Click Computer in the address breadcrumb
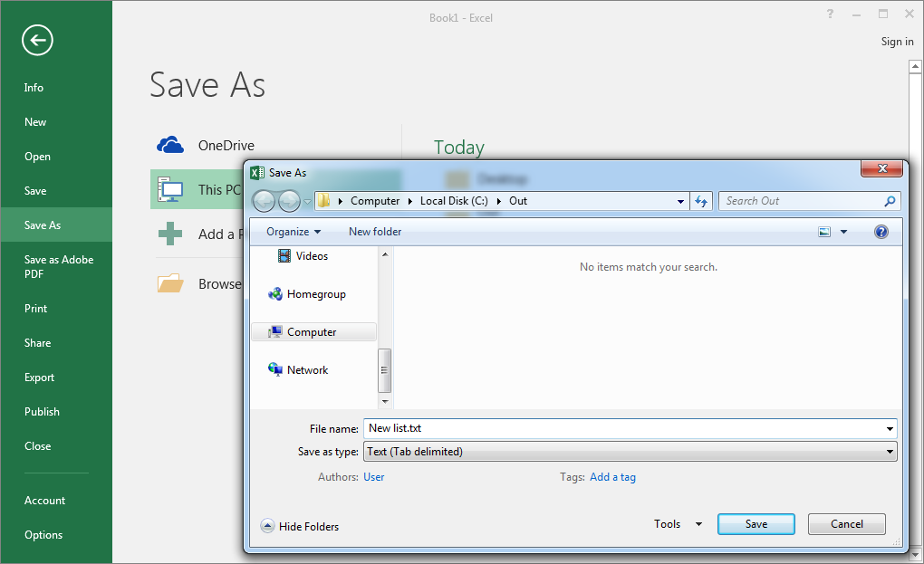 coord(375,201)
